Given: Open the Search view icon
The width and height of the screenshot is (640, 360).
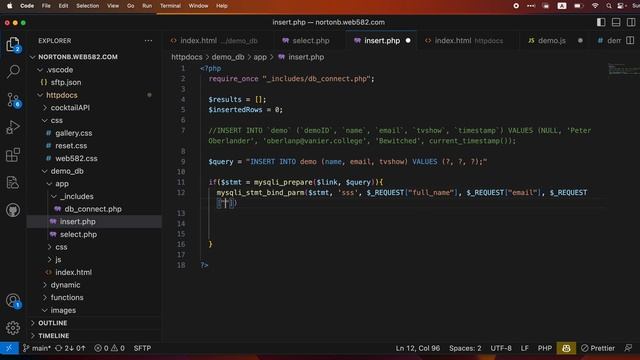Looking at the screenshot, I should pos(13,72).
